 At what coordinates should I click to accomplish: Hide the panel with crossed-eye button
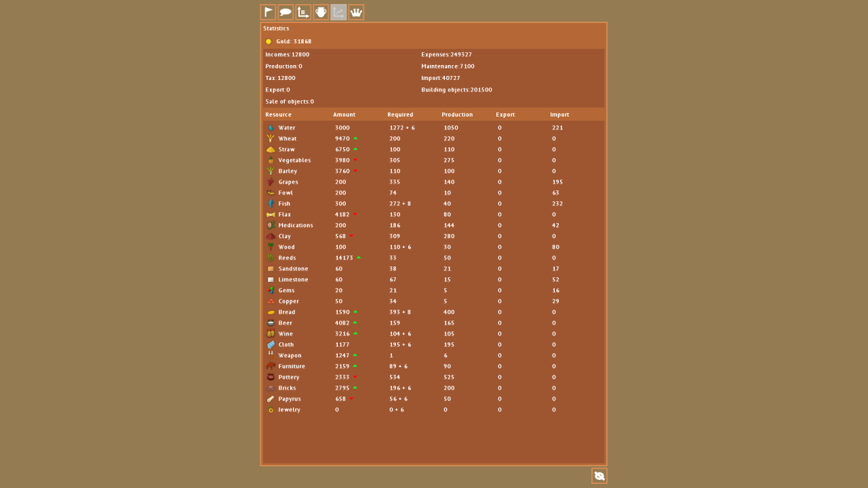(599, 476)
